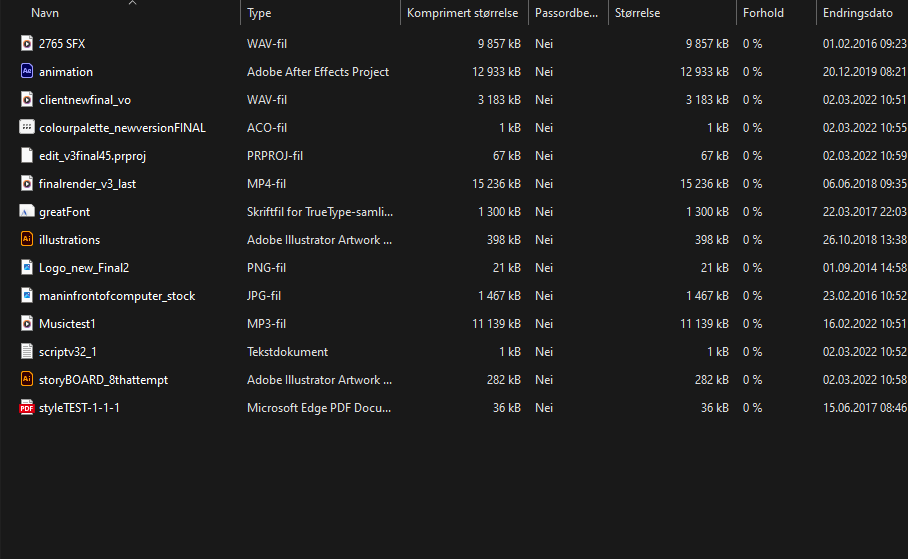The height and width of the screenshot is (559, 908).
Task: Select the Illustrator icon next to illustrations
Action: (x=27, y=240)
